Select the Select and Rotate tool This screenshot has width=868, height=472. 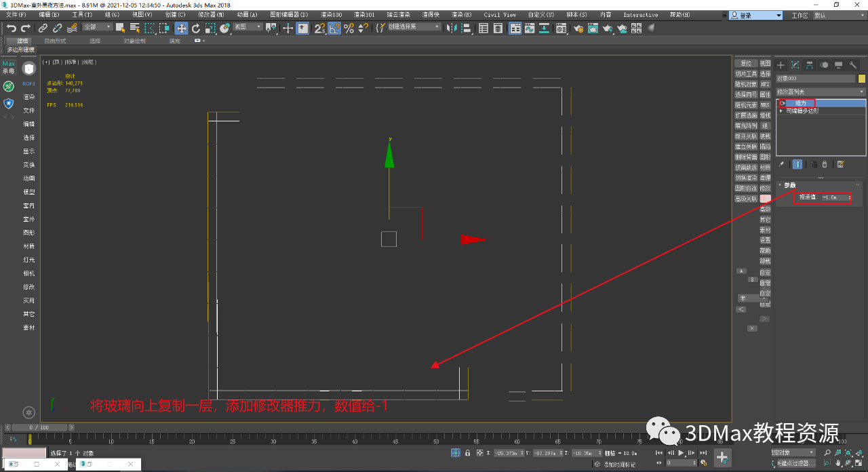pyautogui.click(x=196, y=28)
